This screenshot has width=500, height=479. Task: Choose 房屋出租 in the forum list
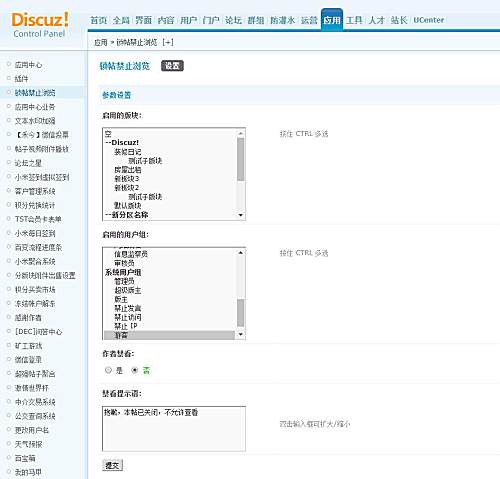[127, 170]
